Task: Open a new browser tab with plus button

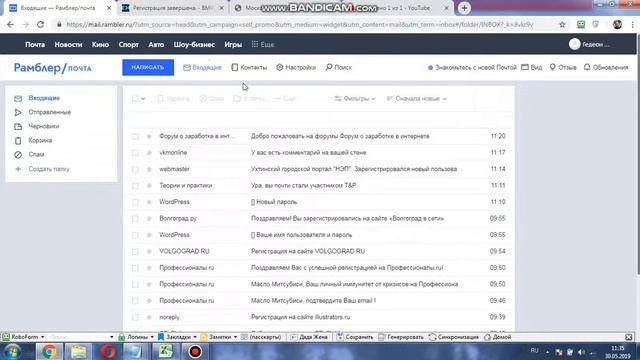Action: click(x=464, y=8)
